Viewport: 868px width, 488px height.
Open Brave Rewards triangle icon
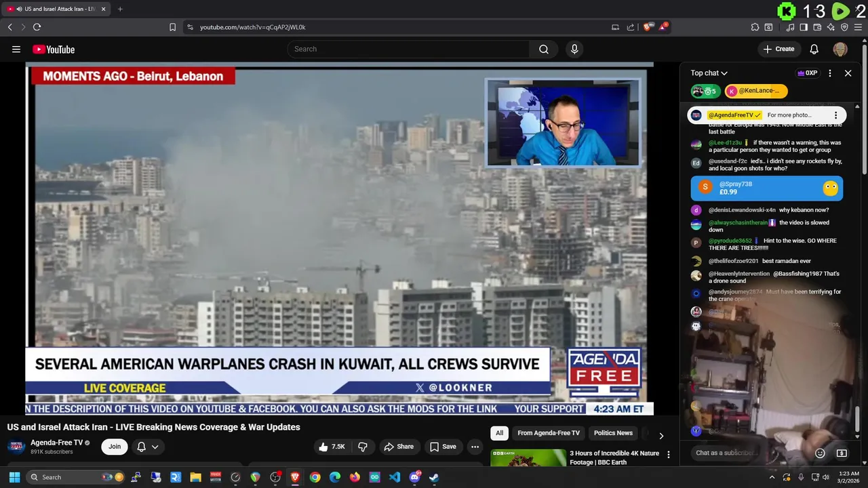pyautogui.click(x=664, y=27)
